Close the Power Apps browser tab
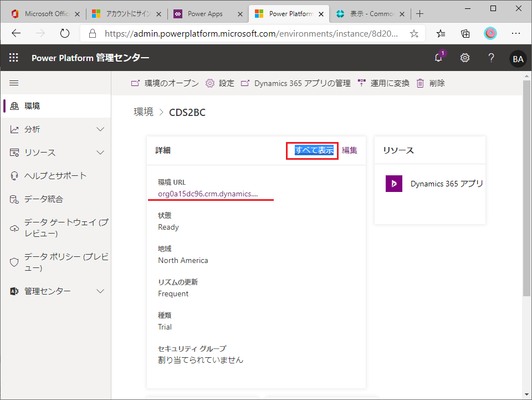Image resolution: width=532 pixels, height=400 pixels. tap(240, 14)
